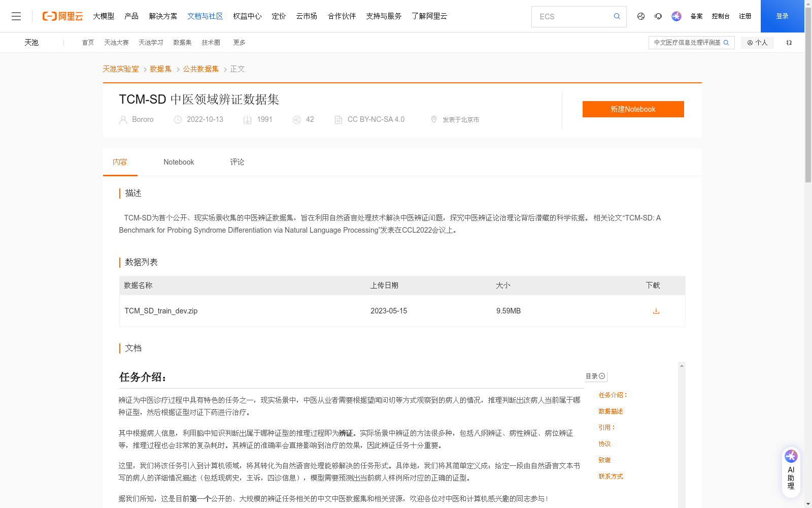Click the 登录 login button
The image size is (812, 508).
pos(782,16)
